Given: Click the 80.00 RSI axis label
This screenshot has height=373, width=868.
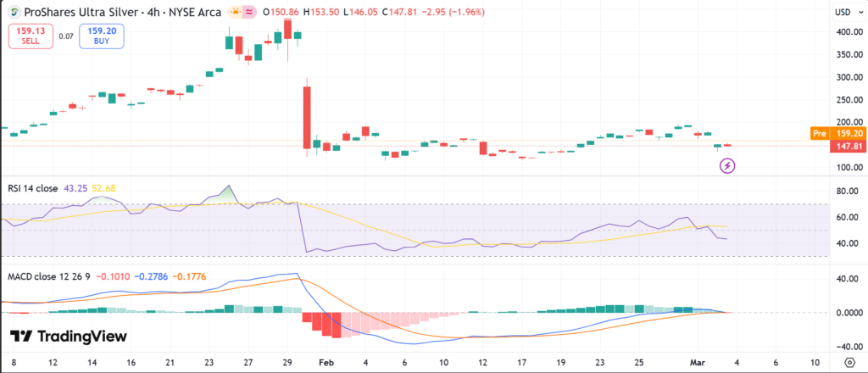Looking at the screenshot, I should point(849,192).
